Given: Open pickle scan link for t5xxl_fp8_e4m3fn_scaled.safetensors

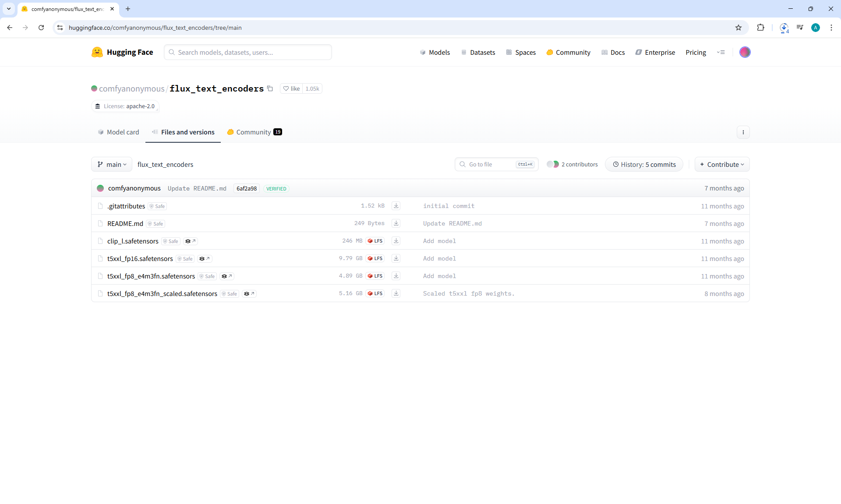Looking at the screenshot, I should click(x=249, y=294).
